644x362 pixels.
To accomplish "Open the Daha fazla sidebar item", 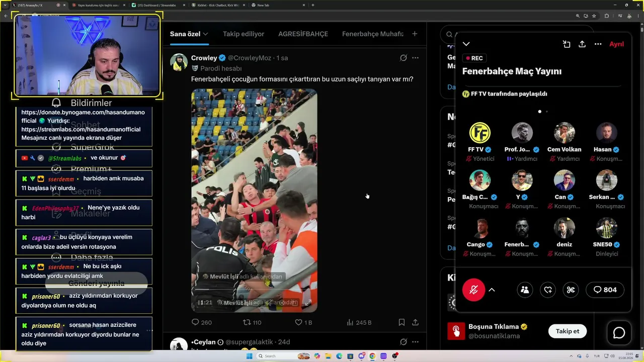I will coord(82,257).
